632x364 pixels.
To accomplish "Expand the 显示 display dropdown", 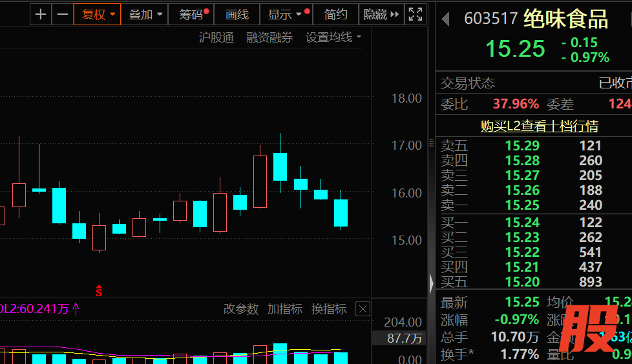I will 285,14.
